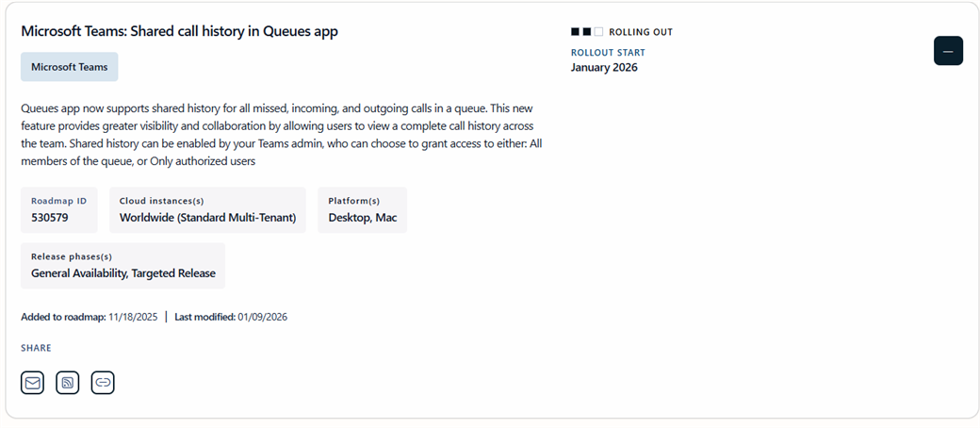Copy link using the chain icon
This screenshot has height=428, width=980.
pos(103,383)
